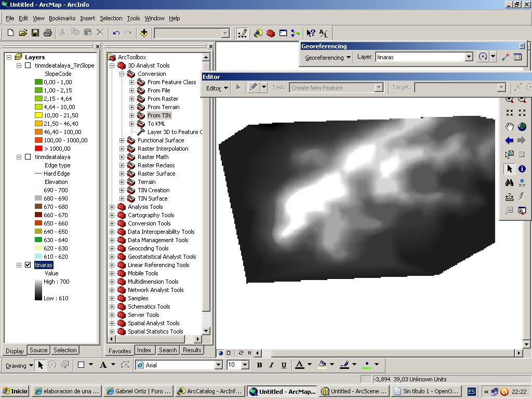This screenshot has width=532, height=399.
Task: Open the Editor menu dropdown
Action: point(217,88)
